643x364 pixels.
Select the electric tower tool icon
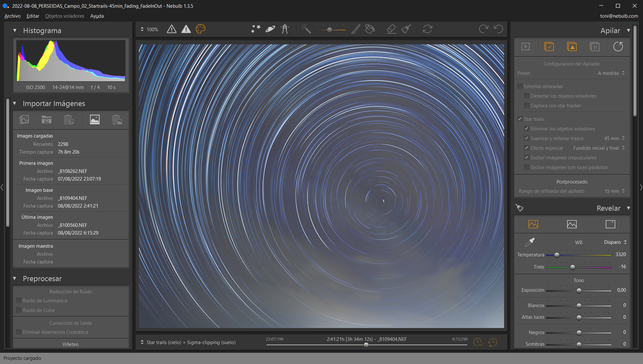pyautogui.click(x=285, y=29)
